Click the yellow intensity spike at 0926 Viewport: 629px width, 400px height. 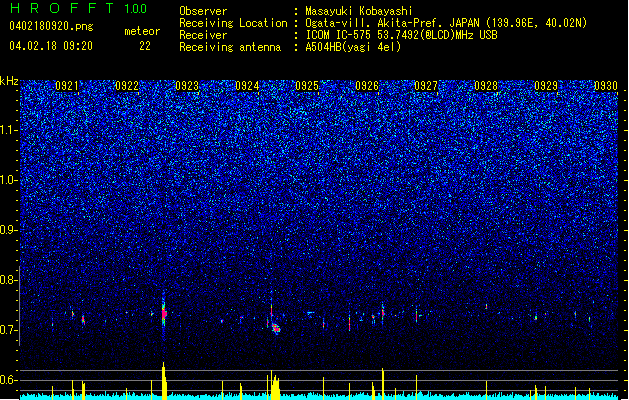click(383, 384)
